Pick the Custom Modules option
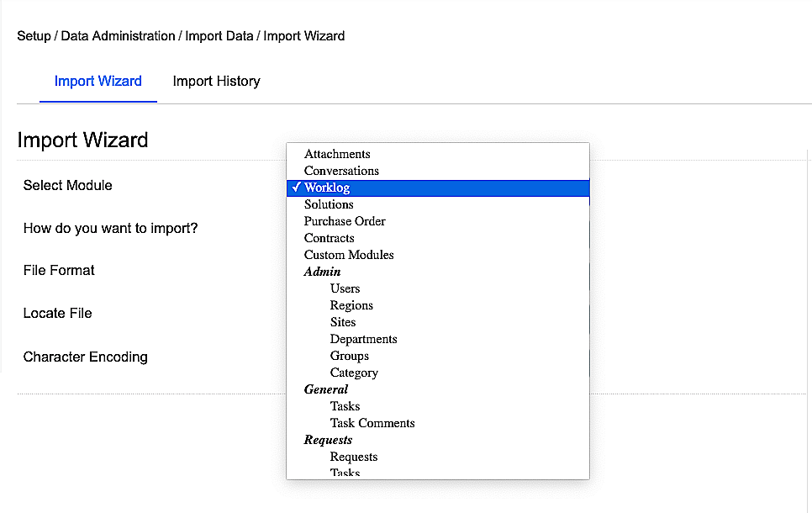812x513 pixels. tap(349, 255)
